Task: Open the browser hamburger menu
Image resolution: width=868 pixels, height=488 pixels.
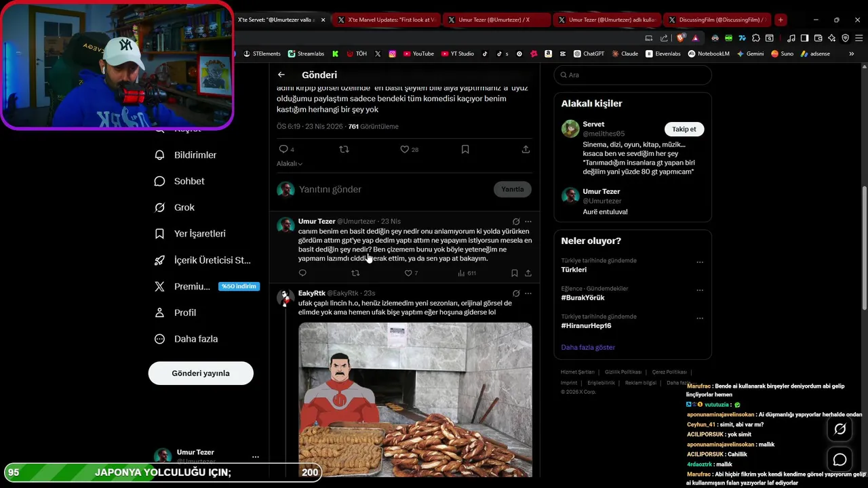Action: [x=858, y=38]
